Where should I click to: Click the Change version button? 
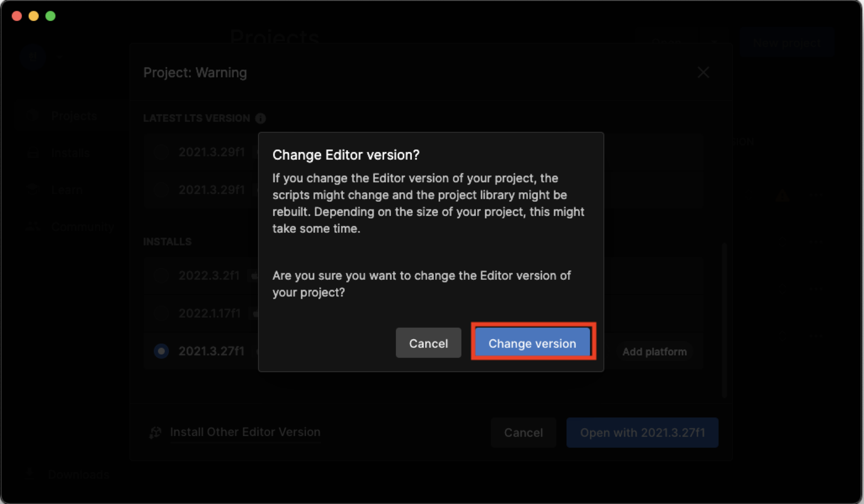[x=532, y=343]
